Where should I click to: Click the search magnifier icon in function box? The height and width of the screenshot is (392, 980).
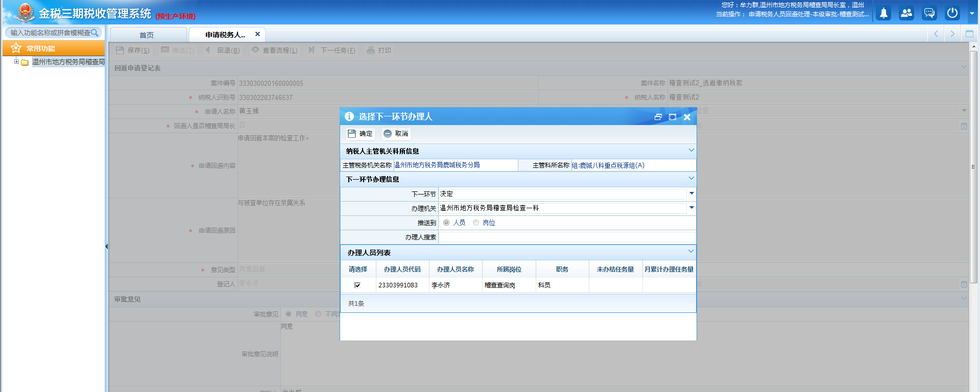94,33
